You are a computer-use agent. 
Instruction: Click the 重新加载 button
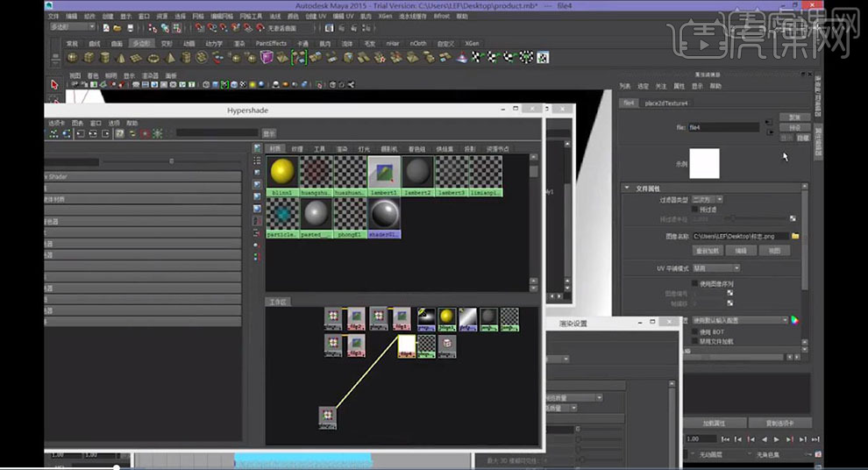click(708, 251)
